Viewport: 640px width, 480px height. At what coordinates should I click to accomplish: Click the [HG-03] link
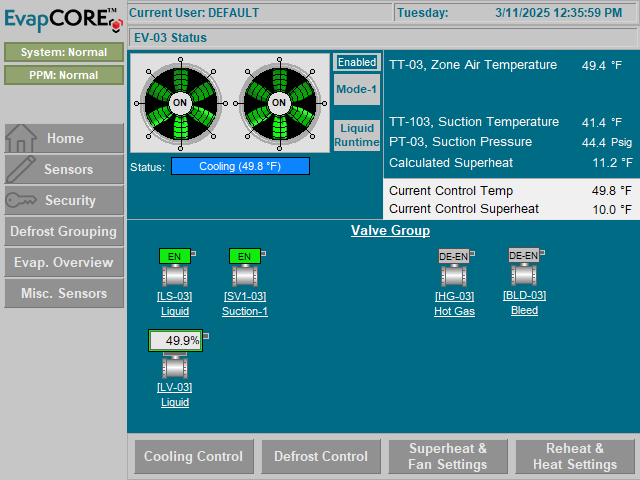click(x=454, y=296)
